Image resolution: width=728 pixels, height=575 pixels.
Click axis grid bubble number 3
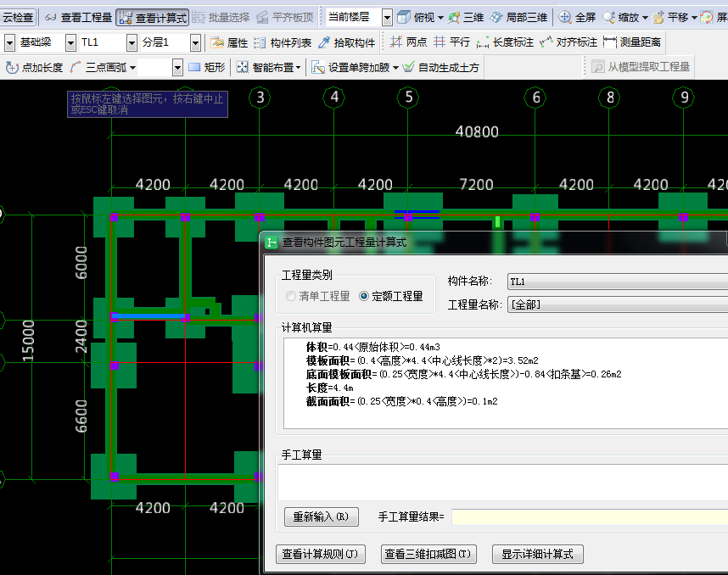pyautogui.click(x=260, y=98)
